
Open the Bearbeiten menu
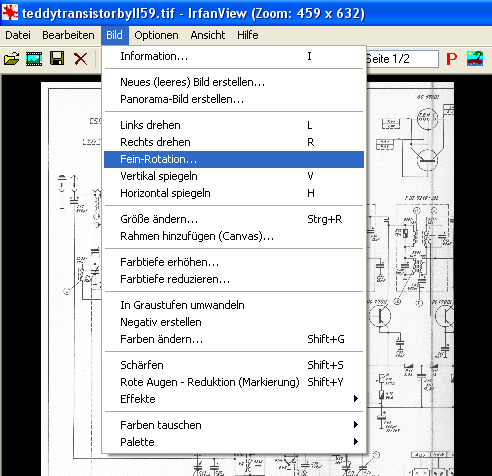(x=68, y=35)
